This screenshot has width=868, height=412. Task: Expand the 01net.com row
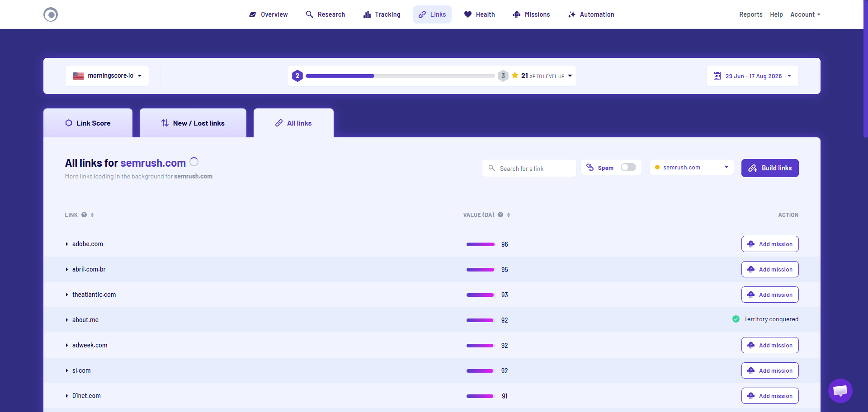[67, 396]
